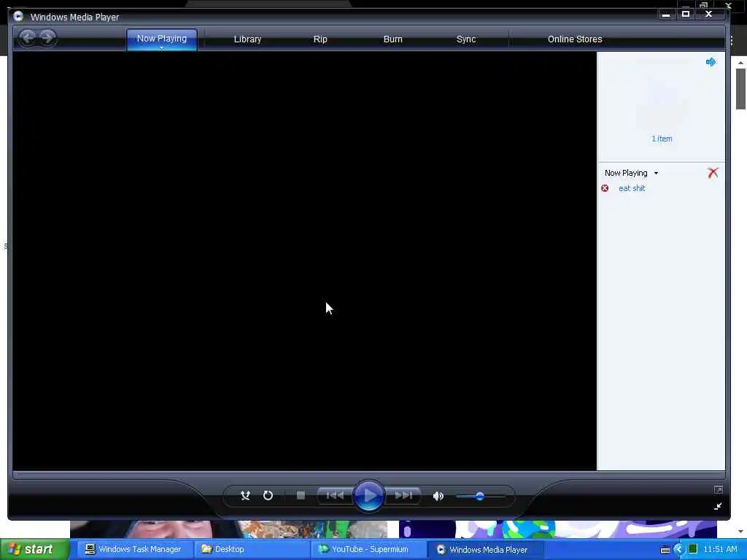
Task: Clear the list pane with red X
Action: pyautogui.click(x=713, y=172)
